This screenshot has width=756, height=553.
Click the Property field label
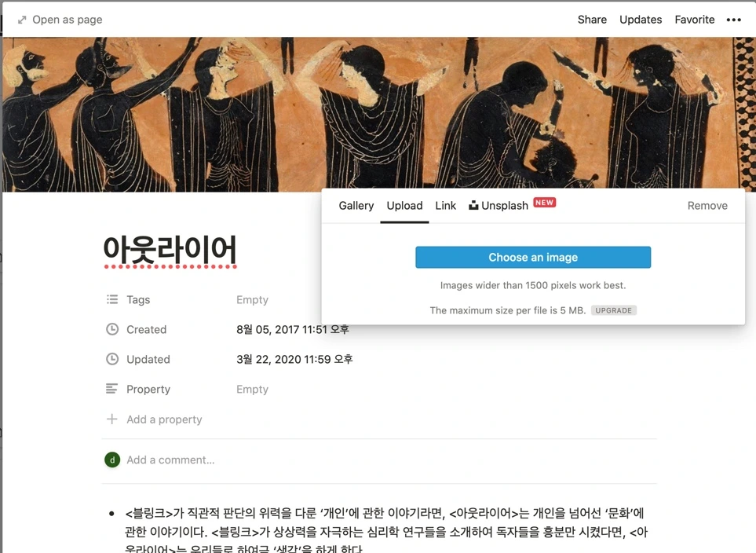click(148, 390)
